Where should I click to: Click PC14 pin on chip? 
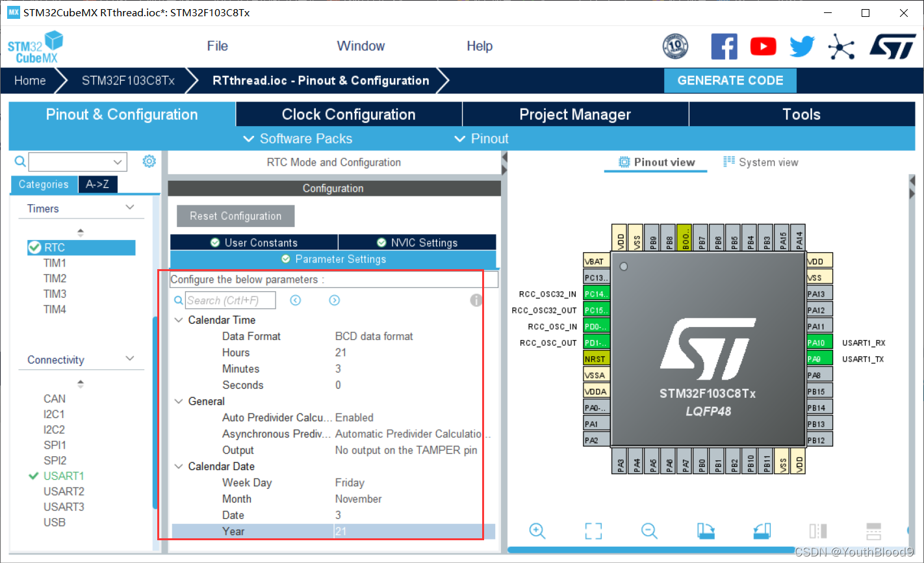coord(597,294)
